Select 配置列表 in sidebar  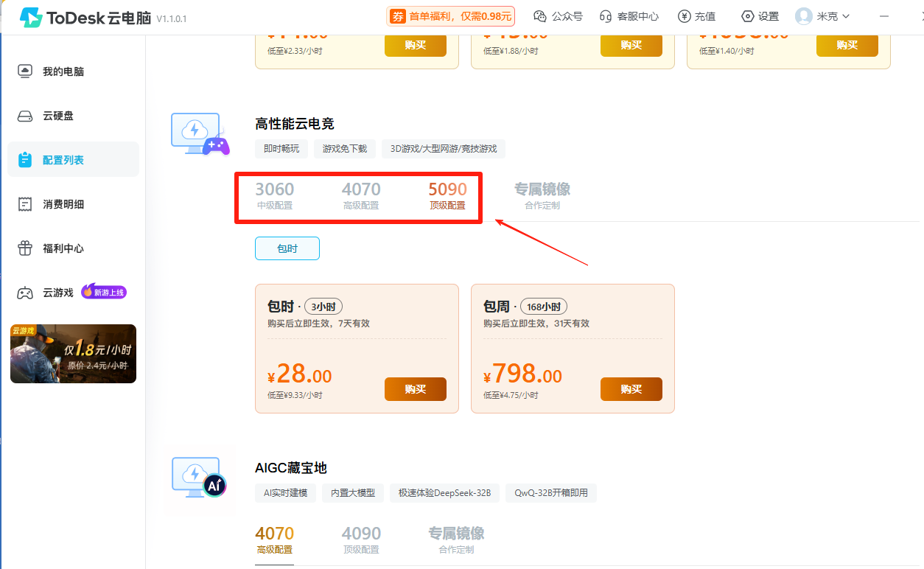click(x=73, y=160)
